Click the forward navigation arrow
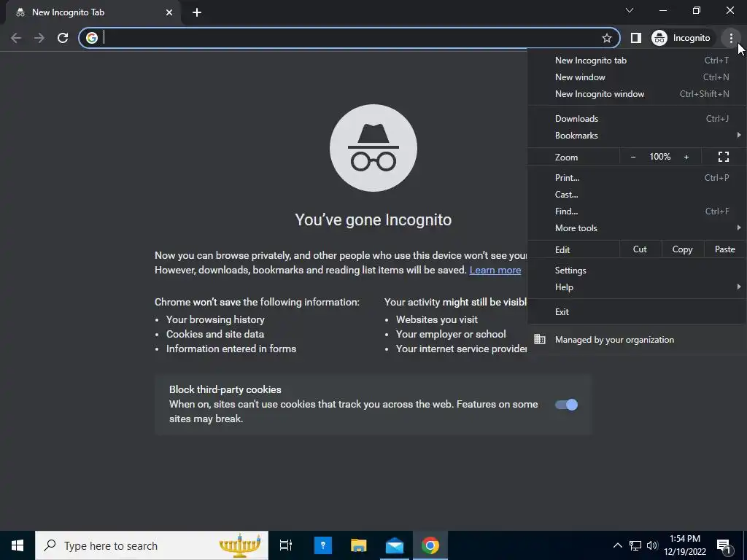The image size is (747, 560). click(x=39, y=38)
